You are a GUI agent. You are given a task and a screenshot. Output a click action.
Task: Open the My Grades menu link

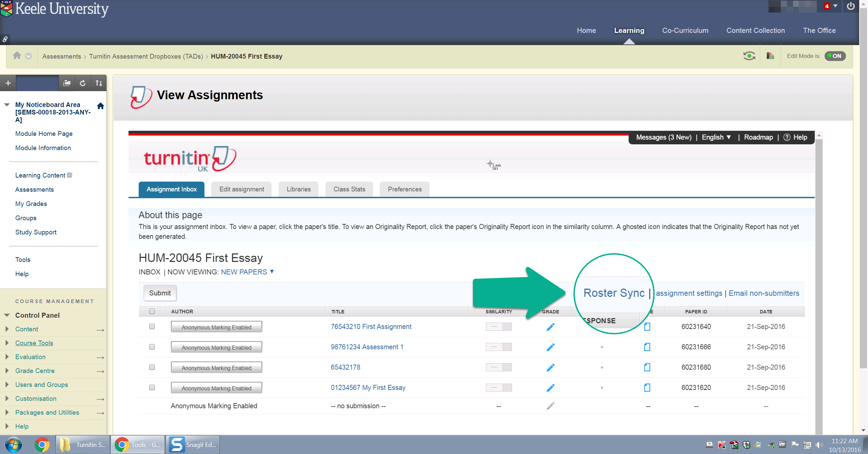click(31, 204)
